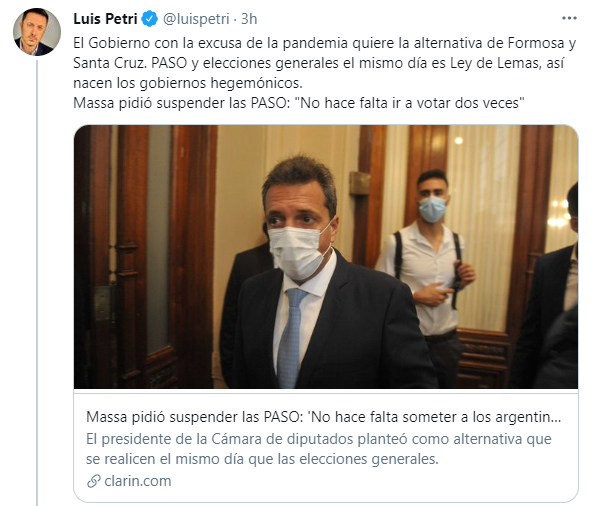This screenshot has width=592, height=506.
Task: Click the tweet's first line about El Gobierno
Action: click(x=325, y=43)
